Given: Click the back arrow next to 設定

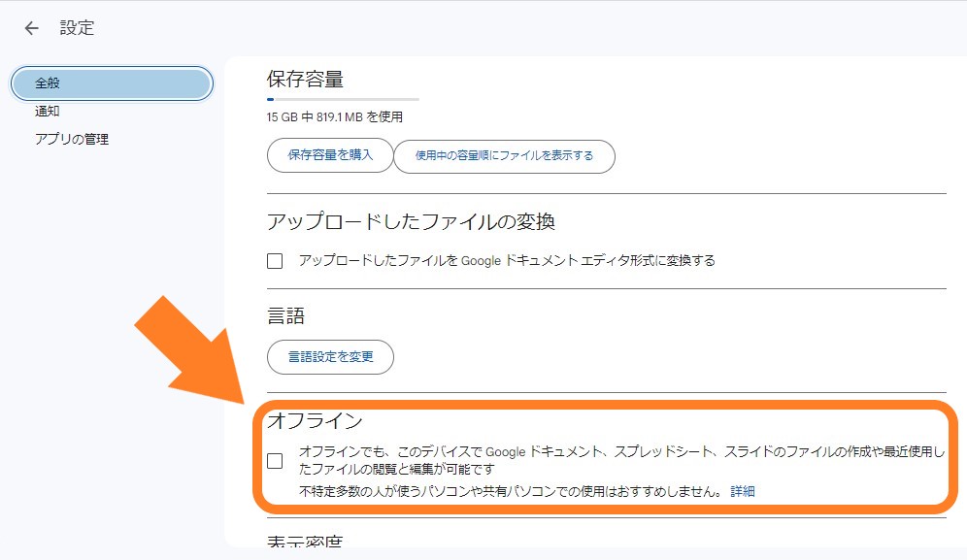Looking at the screenshot, I should (32, 28).
